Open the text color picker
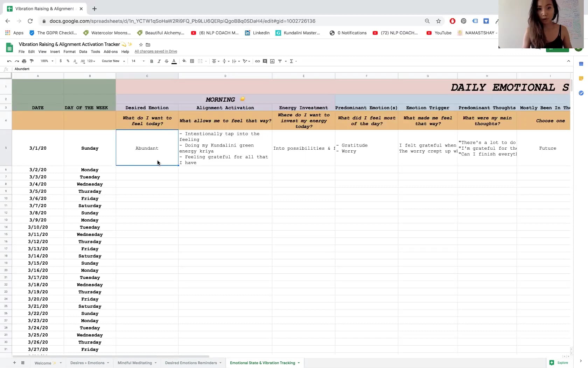Image resolution: width=588 pixels, height=368 pixels. coord(174,61)
